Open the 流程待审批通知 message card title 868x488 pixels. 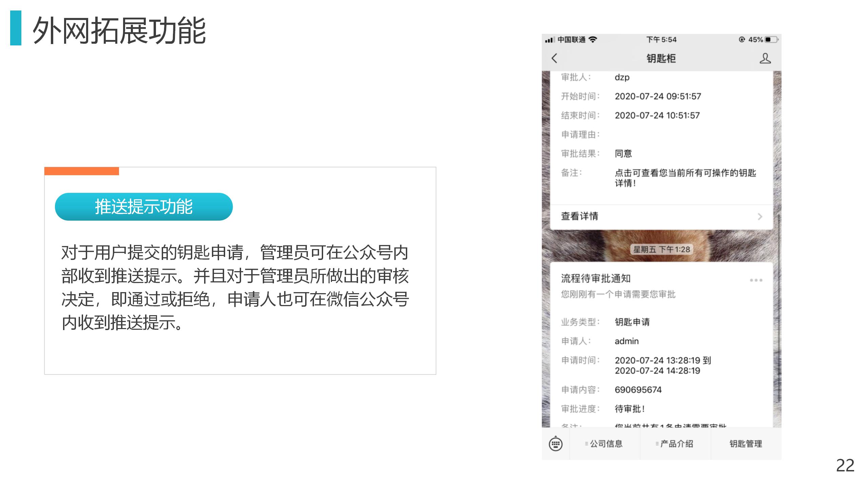(x=596, y=279)
